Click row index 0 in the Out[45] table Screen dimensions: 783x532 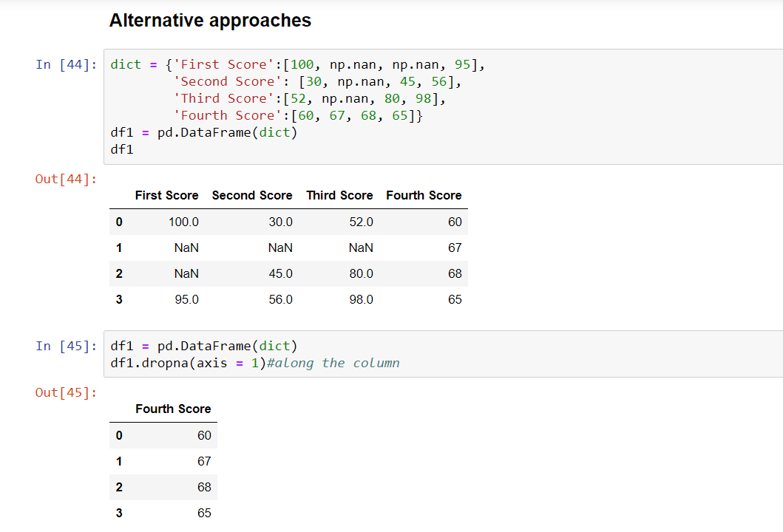click(x=119, y=435)
